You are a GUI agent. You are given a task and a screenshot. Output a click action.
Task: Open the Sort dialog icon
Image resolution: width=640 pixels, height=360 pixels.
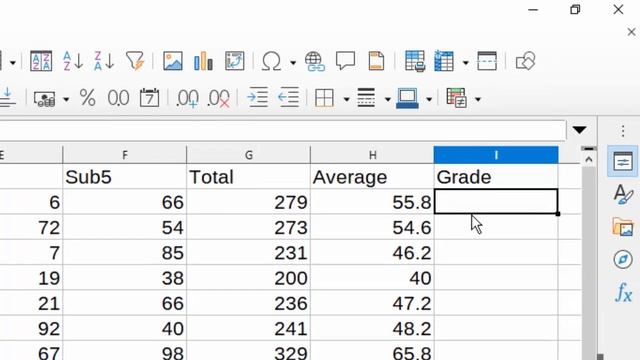click(x=41, y=61)
